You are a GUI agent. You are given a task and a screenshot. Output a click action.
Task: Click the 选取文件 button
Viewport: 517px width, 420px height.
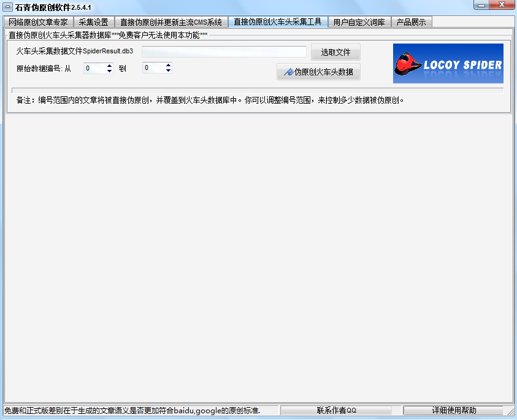pos(335,52)
